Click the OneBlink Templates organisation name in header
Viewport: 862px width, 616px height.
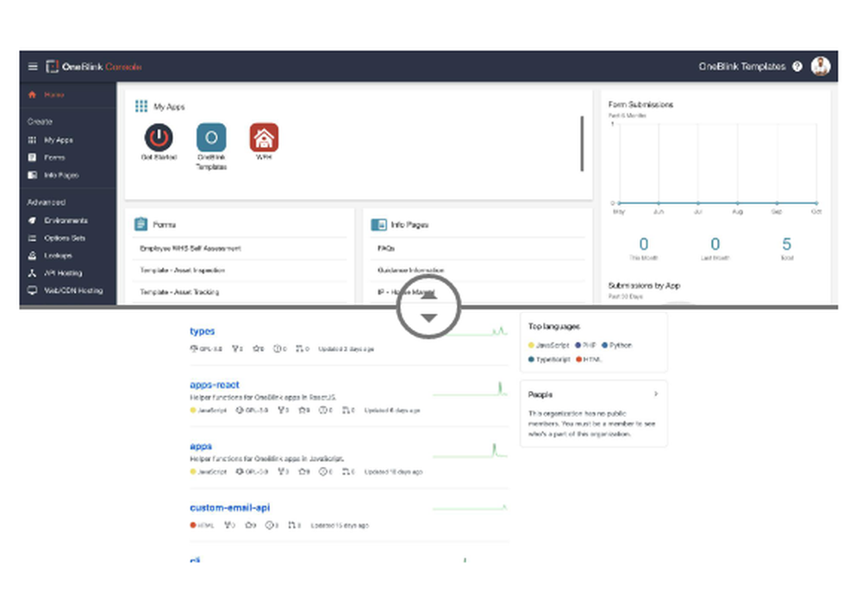coord(742,66)
